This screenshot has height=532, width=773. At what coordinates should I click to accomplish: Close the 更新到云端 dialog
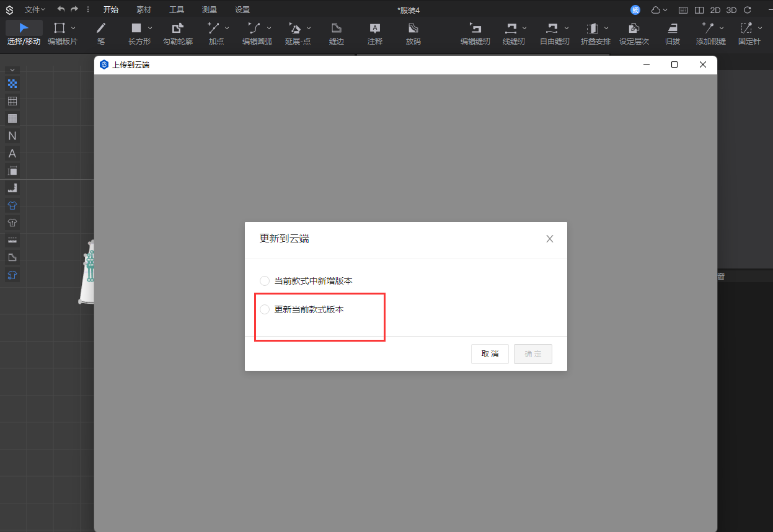point(549,239)
